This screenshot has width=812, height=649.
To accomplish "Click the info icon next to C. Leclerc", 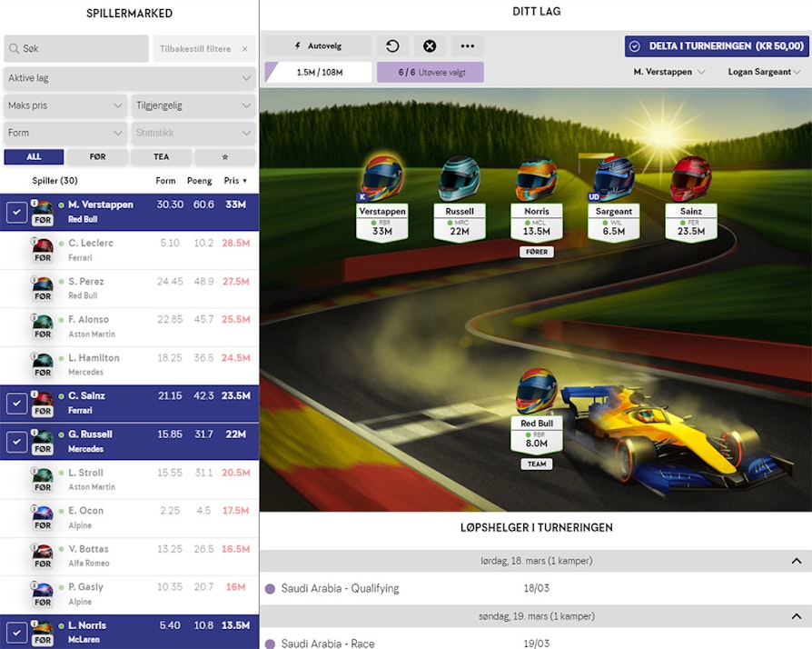I will 34,241.
